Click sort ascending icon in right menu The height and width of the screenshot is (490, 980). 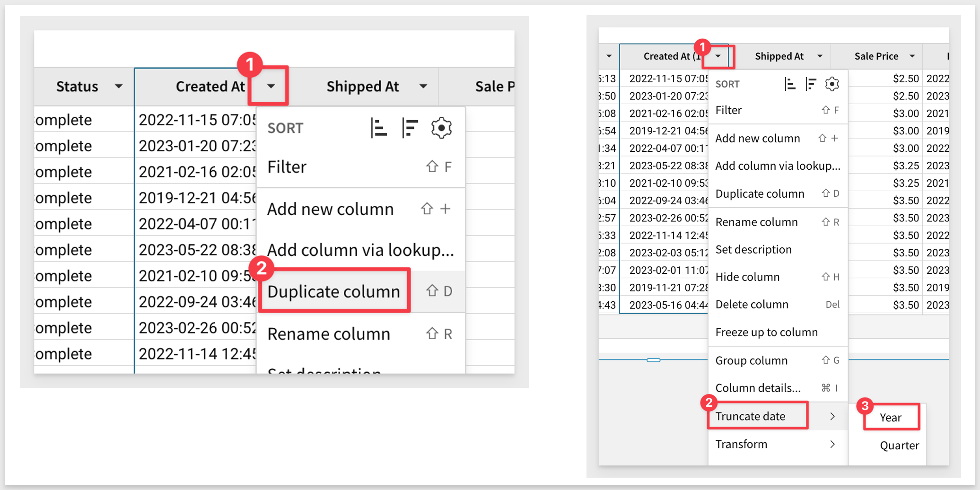[790, 84]
